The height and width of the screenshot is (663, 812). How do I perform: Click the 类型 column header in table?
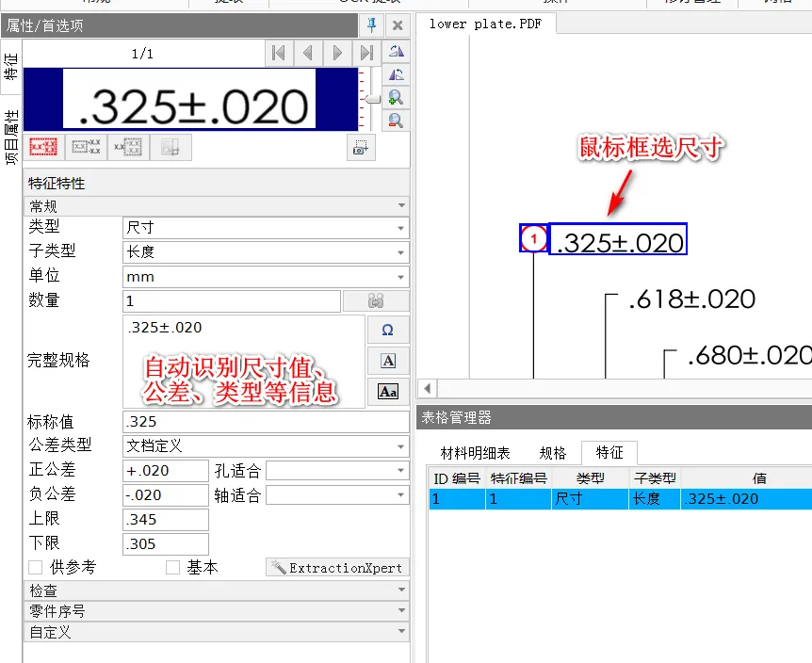590,478
